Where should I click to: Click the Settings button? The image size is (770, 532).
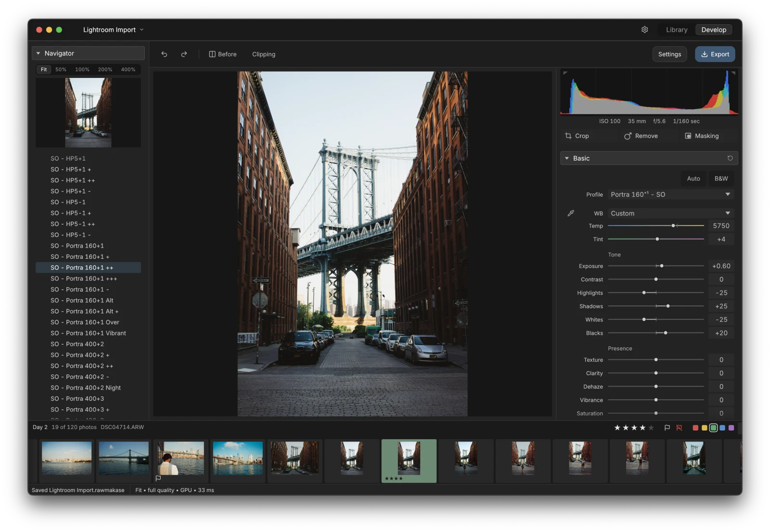[x=669, y=54]
